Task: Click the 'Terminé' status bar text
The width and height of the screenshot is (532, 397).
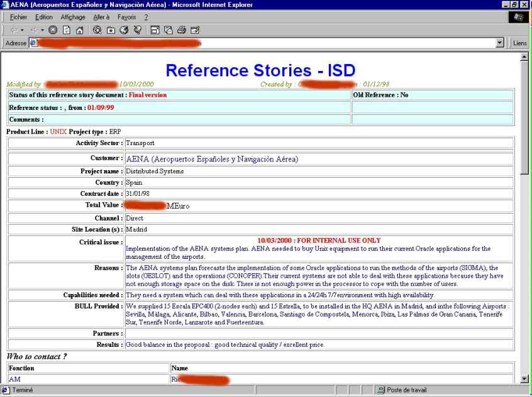Action: coord(23,390)
